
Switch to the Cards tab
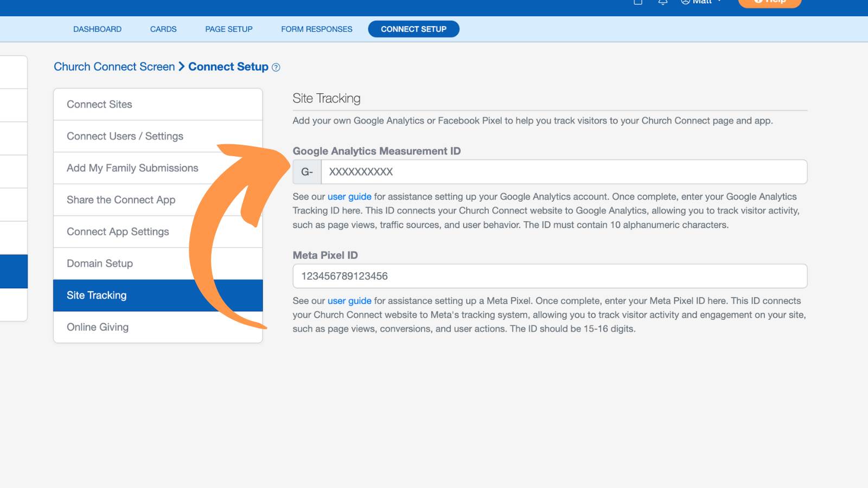[163, 29]
